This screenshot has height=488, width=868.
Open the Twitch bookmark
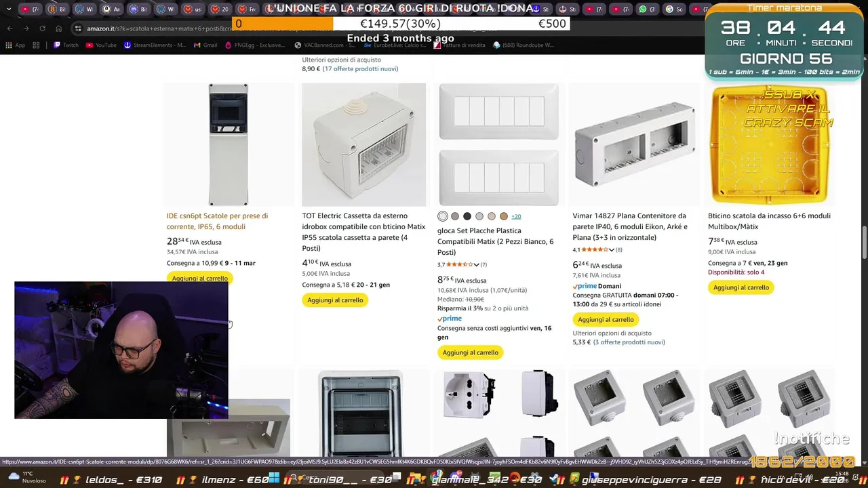(x=66, y=45)
